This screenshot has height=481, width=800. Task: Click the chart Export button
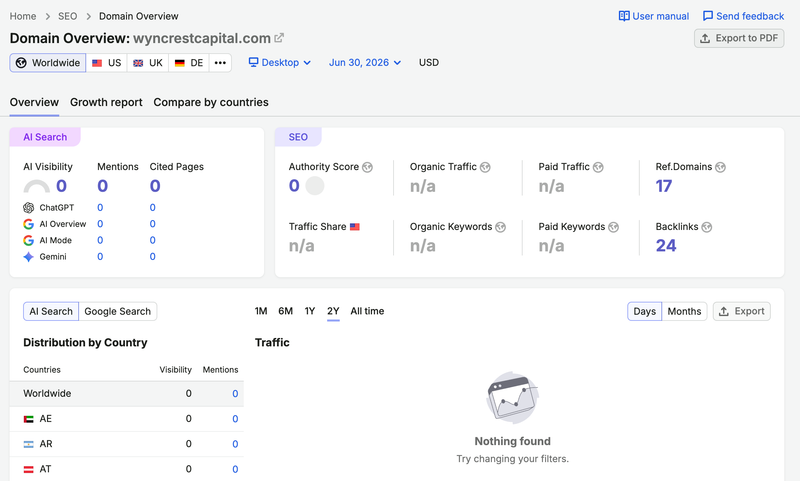pyautogui.click(x=741, y=311)
